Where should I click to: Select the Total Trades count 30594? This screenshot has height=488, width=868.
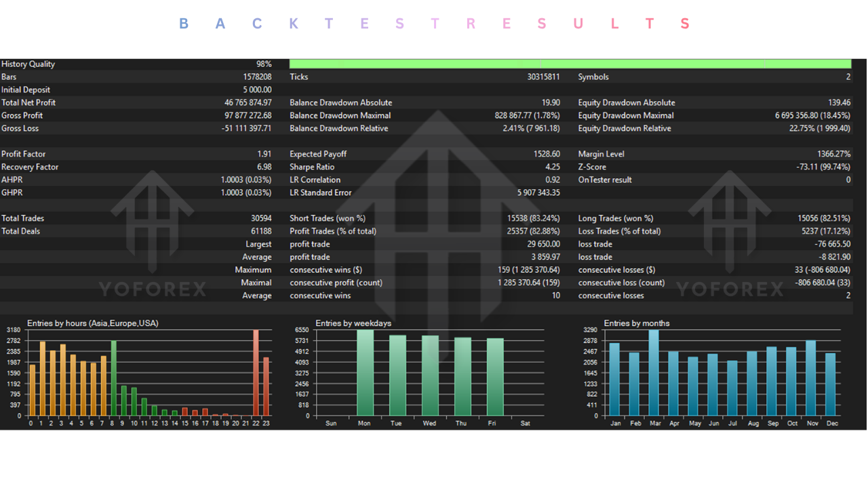(263, 218)
